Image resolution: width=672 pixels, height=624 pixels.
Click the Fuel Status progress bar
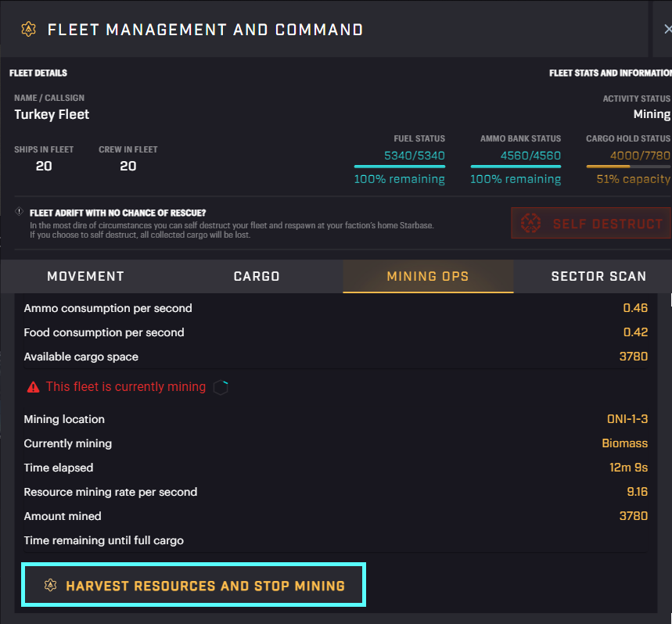pos(399,167)
